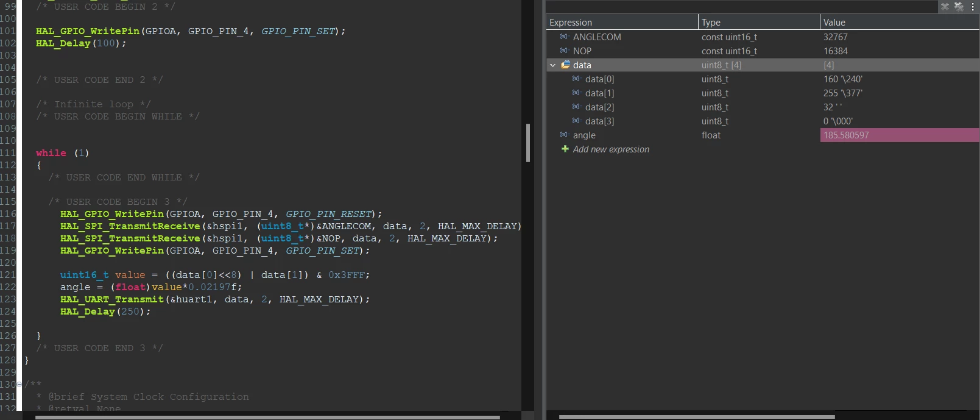This screenshot has height=420, width=980.
Task: Click the ANGLECOM variable icon
Action: click(x=564, y=37)
